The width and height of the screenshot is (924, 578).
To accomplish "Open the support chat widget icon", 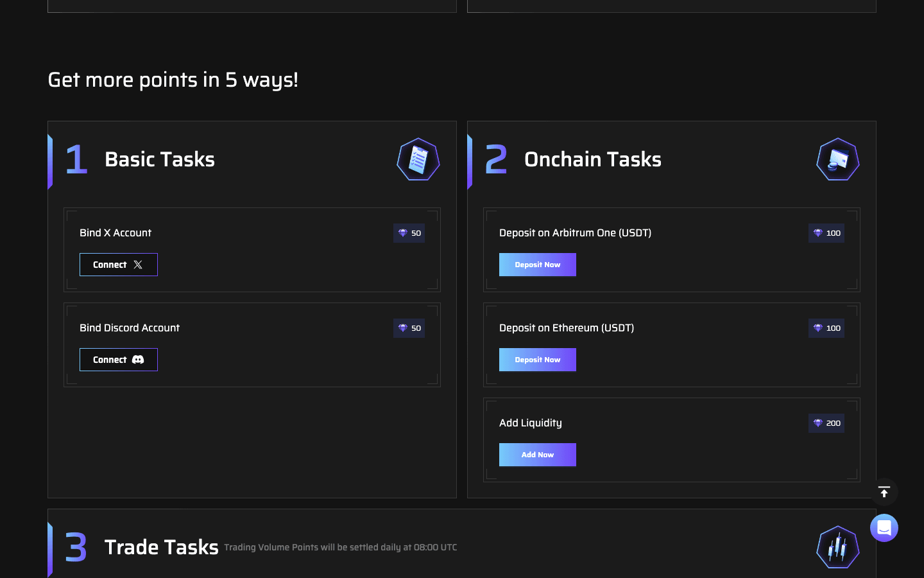I will click(884, 528).
